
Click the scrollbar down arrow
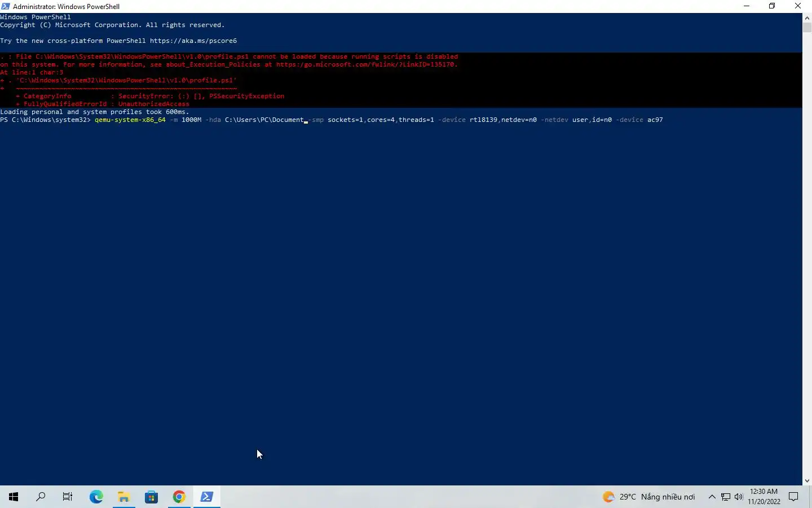pyautogui.click(x=807, y=481)
